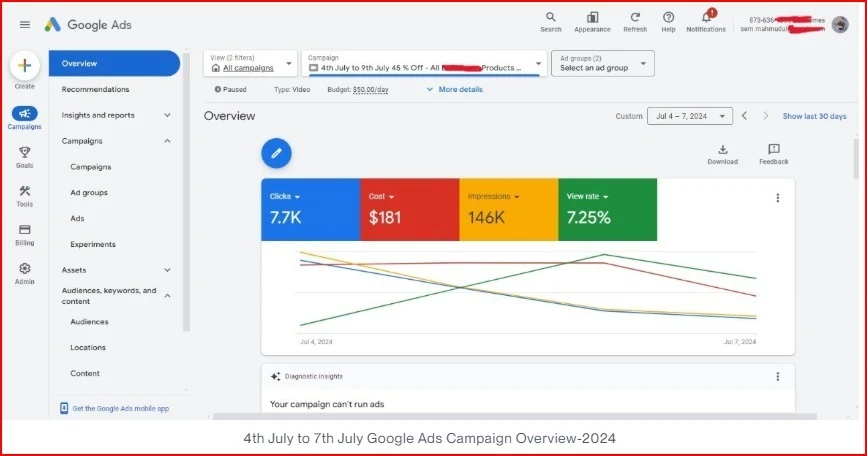
Task: Change the Cost metric dropdown
Action: coord(382,196)
